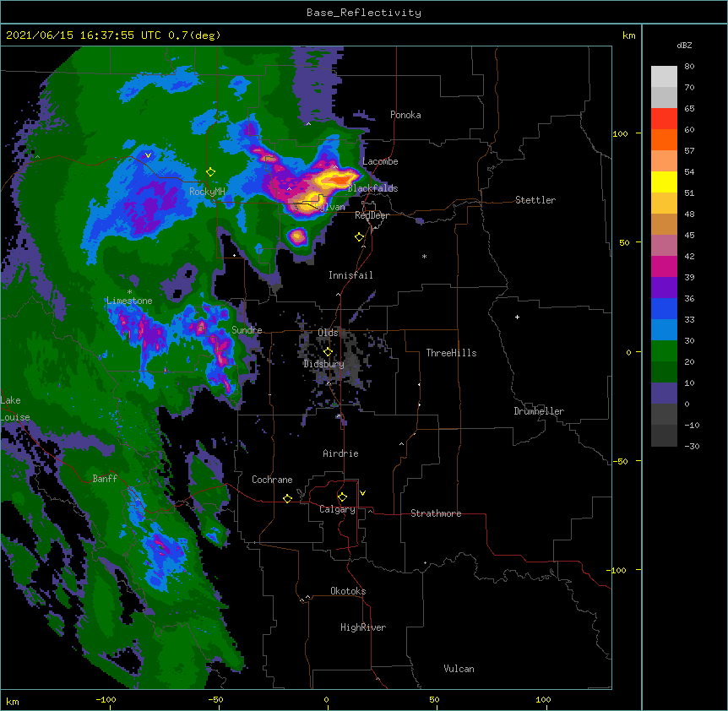The image size is (728, 711).
Task: Click the -50 tick label on bottom axis
Action: 215,699
